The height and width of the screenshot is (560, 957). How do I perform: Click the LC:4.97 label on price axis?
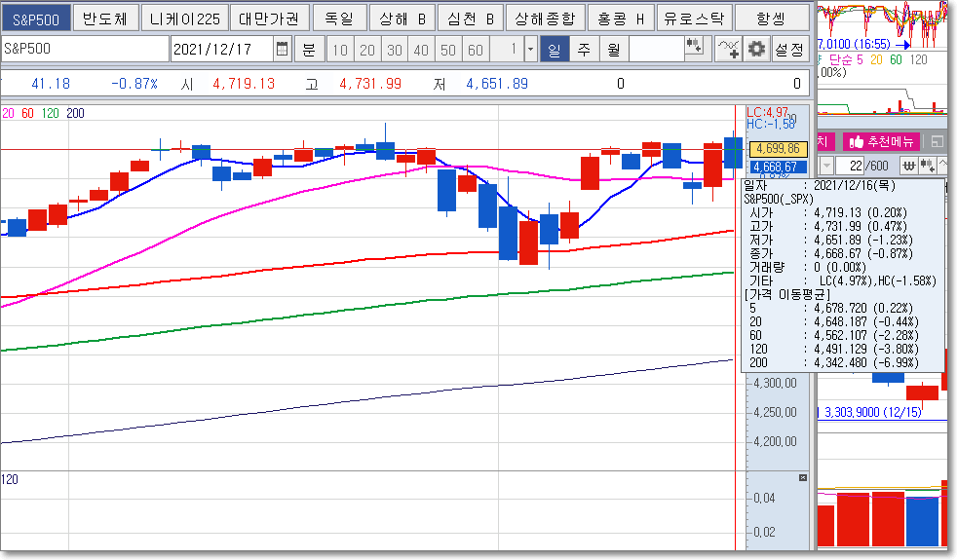point(767,112)
